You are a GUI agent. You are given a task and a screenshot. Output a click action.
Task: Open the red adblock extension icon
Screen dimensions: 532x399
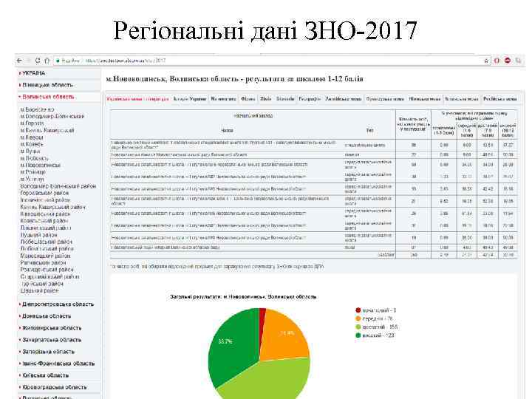click(x=507, y=61)
